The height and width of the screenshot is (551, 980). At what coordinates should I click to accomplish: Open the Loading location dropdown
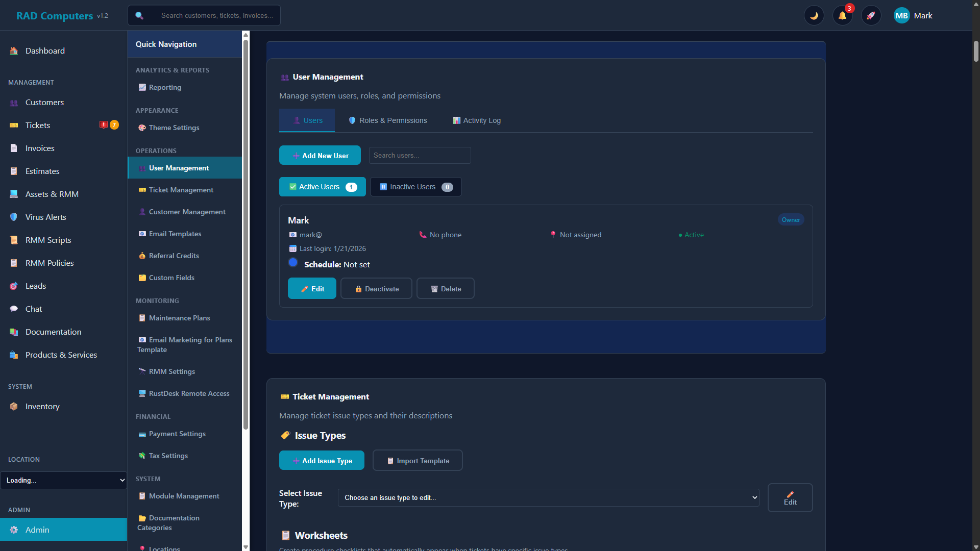click(x=64, y=480)
